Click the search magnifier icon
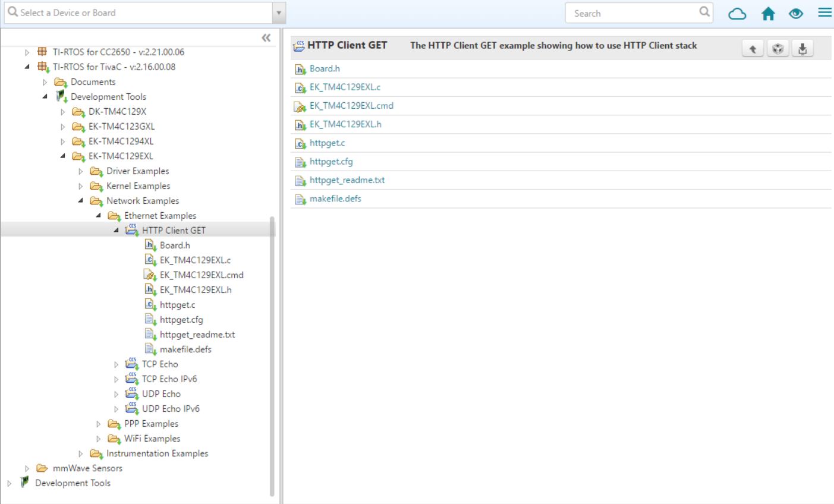Screen dimensions: 834x504 [x=704, y=12]
